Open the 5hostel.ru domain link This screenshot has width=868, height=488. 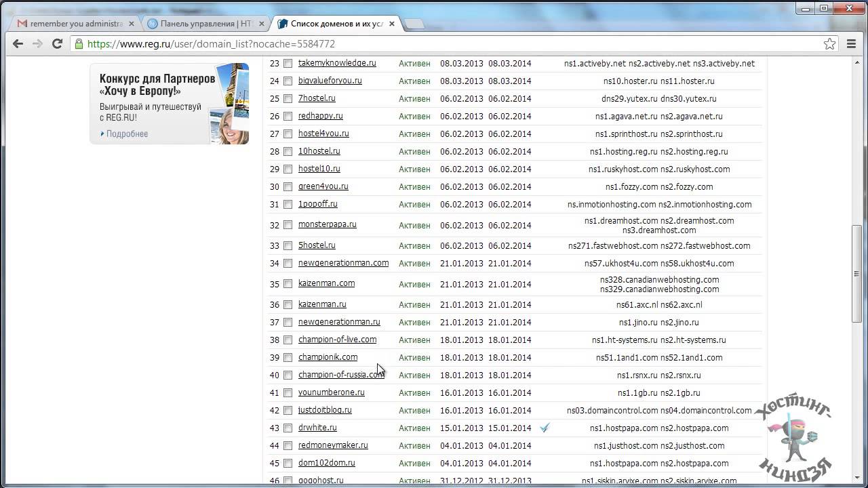317,245
